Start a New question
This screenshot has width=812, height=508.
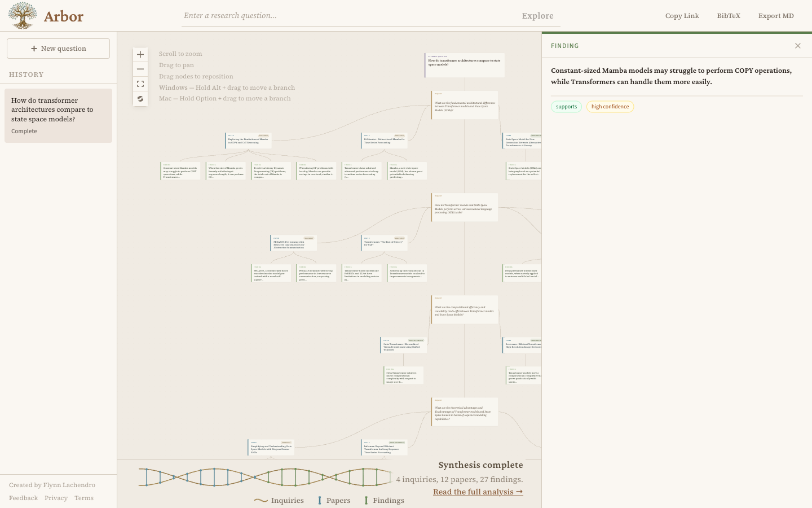[58, 49]
